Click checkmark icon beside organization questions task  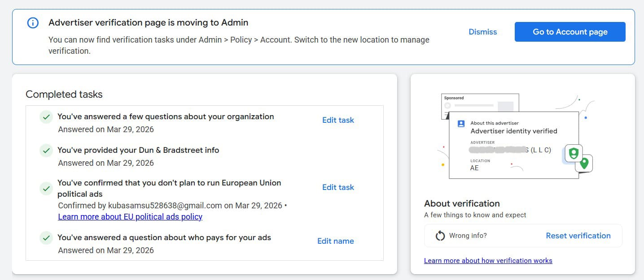(46, 117)
